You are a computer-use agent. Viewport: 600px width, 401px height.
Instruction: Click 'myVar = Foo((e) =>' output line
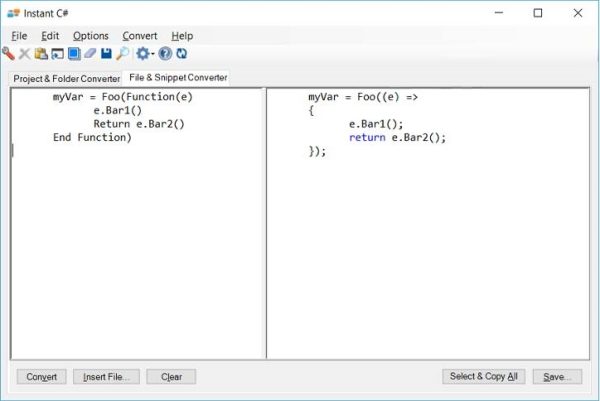363,97
